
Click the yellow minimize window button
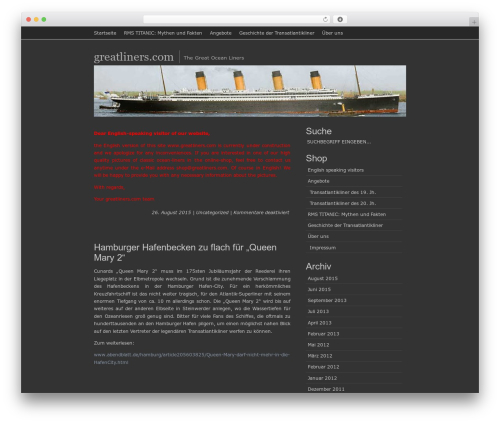[36, 19]
